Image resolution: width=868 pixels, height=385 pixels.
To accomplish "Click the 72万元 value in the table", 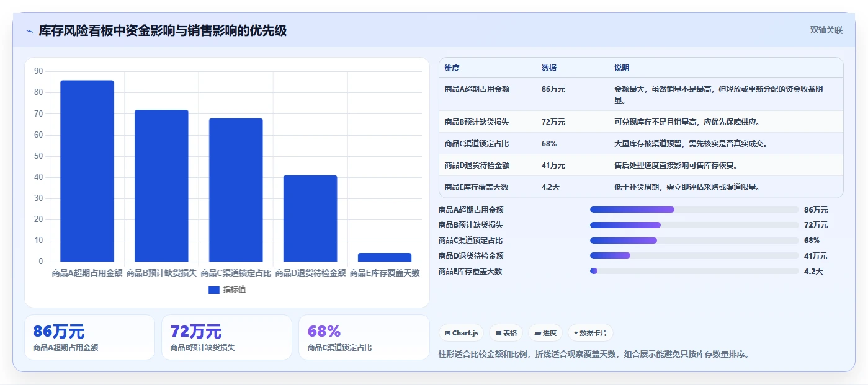I will [553, 122].
